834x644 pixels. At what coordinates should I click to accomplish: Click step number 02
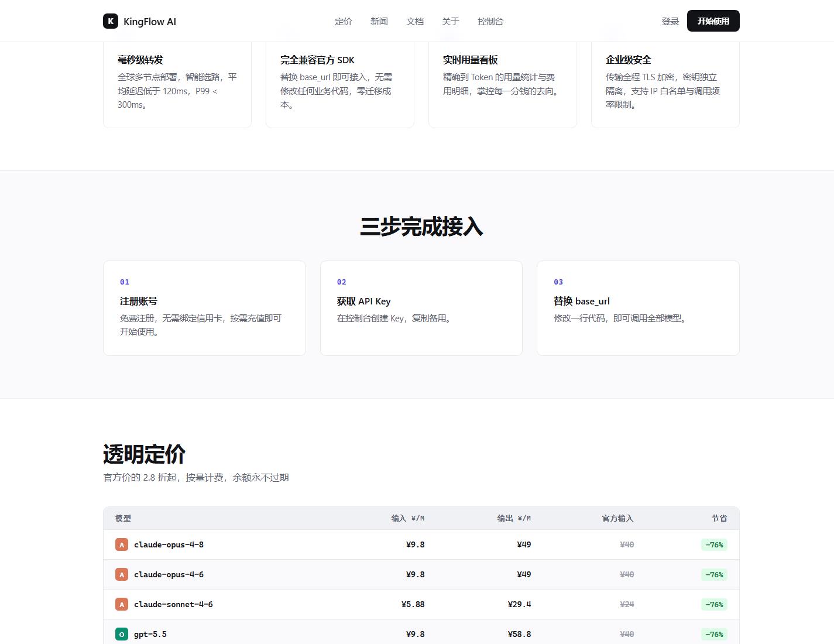[342, 282]
